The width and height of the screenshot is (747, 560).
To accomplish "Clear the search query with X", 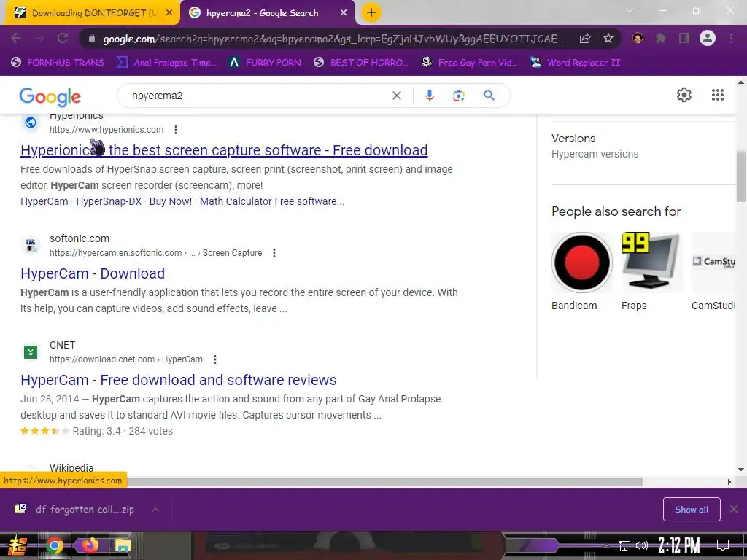I will (x=396, y=96).
